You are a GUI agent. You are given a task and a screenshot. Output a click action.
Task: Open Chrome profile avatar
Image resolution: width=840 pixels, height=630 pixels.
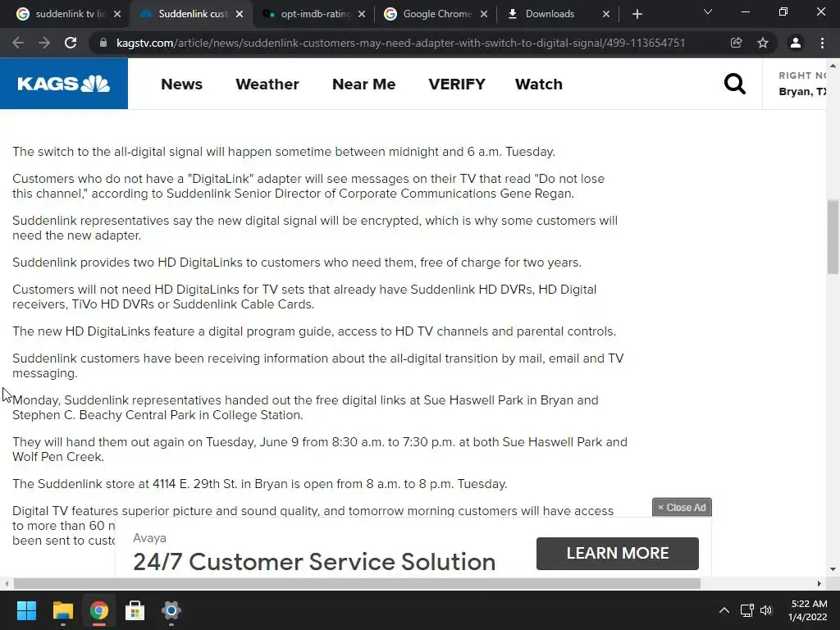pyautogui.click(x=796, y=43)
